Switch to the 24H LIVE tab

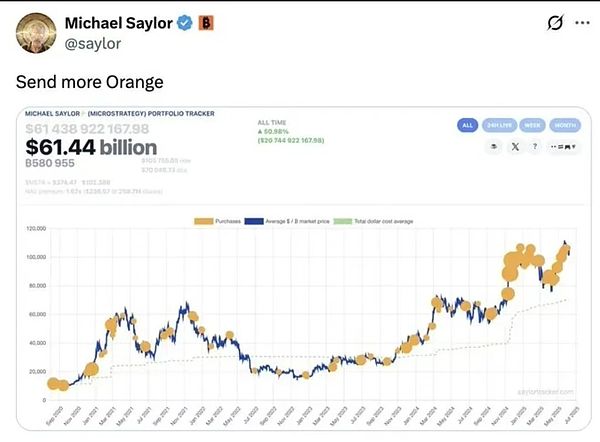pos(497,125)
